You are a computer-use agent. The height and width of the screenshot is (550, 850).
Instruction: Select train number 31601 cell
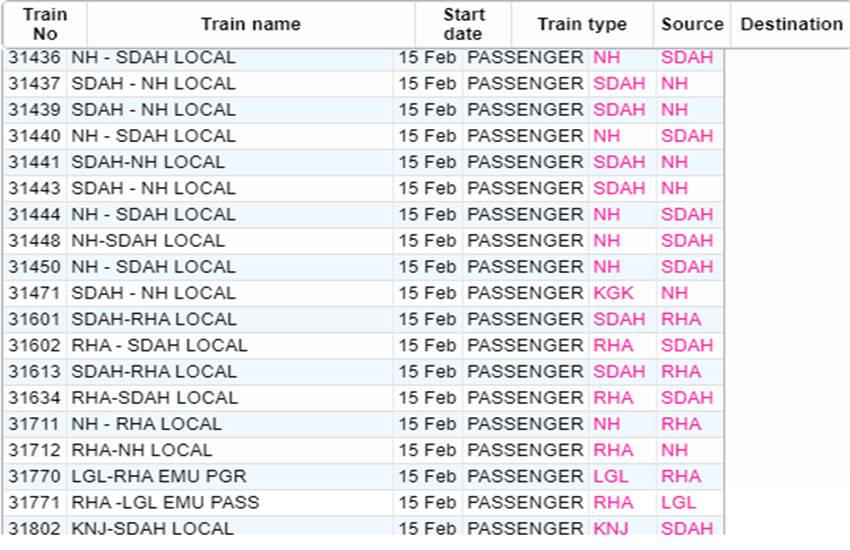(35, 319)
